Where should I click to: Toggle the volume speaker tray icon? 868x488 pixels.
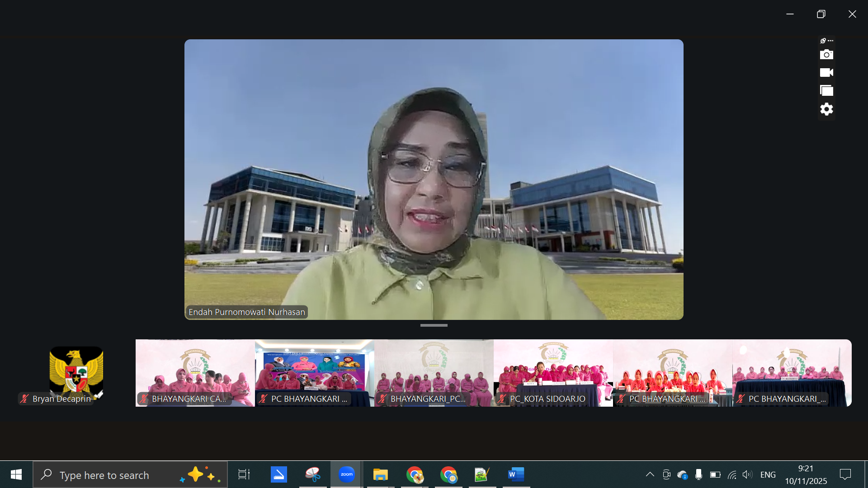click(747, 474)
